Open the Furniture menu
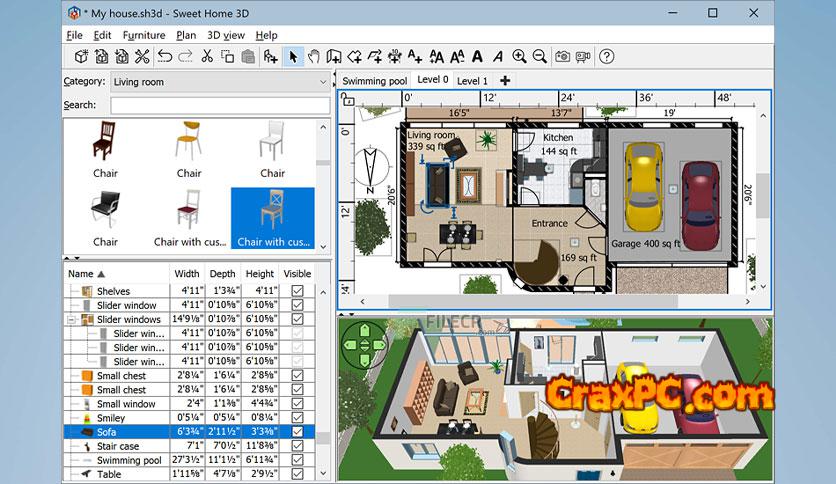This screenshot has height=484, width=836. coord(144,35)
